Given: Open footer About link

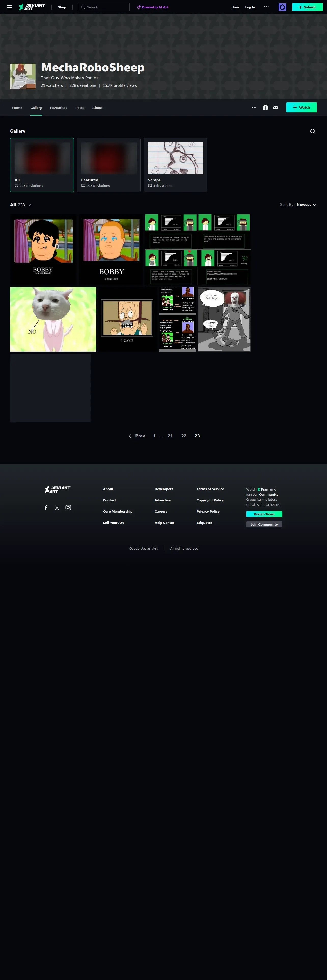Looking at the screenshot, I should tap(108, 489).
